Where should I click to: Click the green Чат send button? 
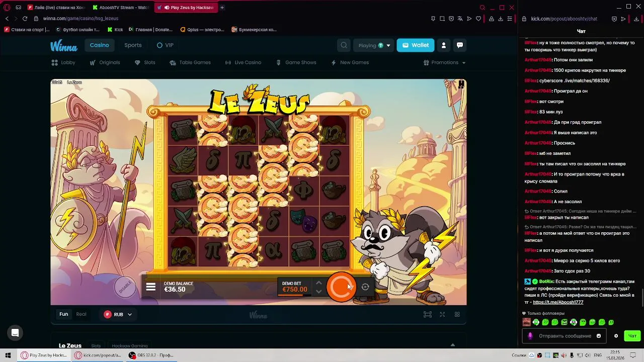(x=632, y=336)
